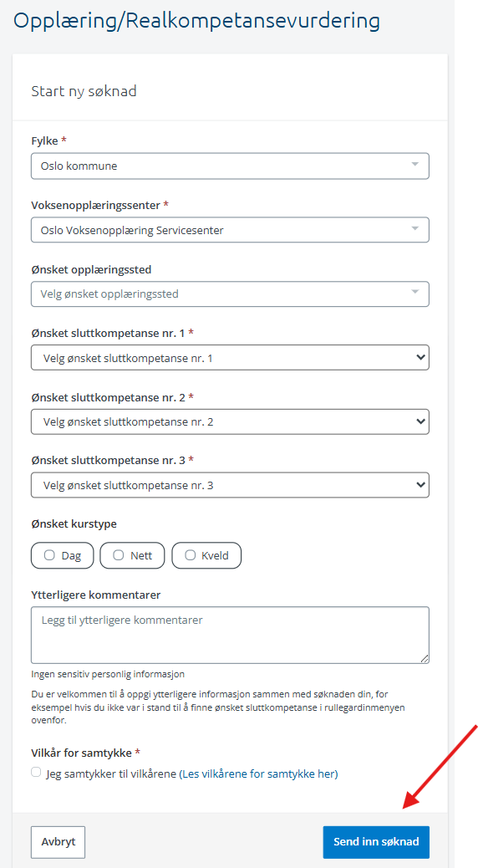This screenshot has width=478, height=868.
Task: Select the Dag course type radio
Action: tap(49, 554)
